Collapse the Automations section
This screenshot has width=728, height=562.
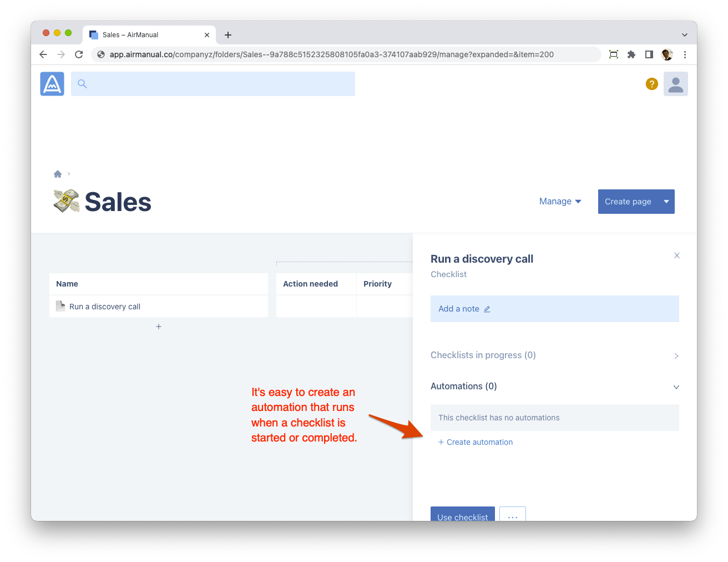[555, 387]
